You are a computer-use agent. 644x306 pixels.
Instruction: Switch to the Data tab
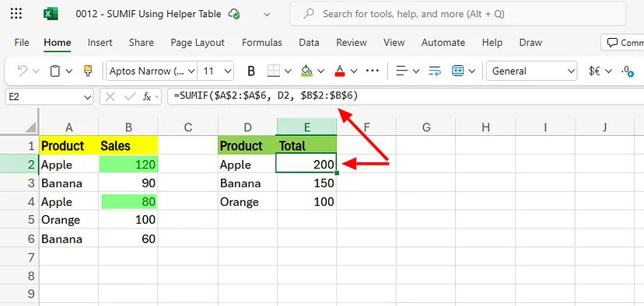point(309,43)
